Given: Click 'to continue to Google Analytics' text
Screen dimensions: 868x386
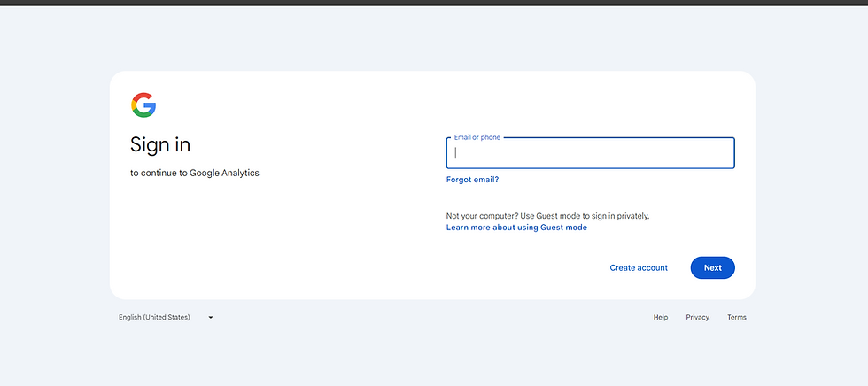Looking at the screenshot, I should coord(195,174).
